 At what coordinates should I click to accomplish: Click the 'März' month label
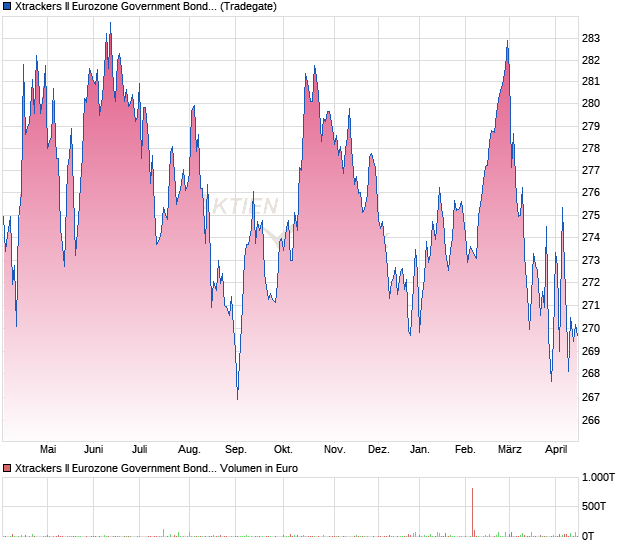coord(510,450)
